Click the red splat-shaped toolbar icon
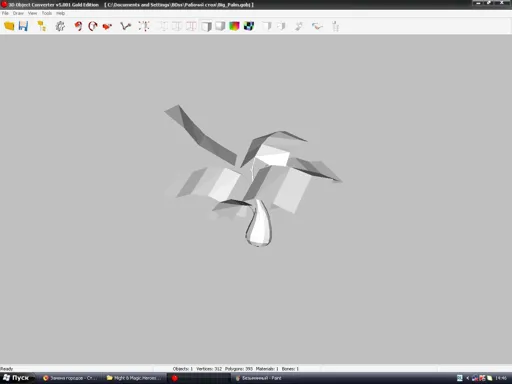Viewport: 512px width, 384px height. pyautogui.click(x=107, y=26)
